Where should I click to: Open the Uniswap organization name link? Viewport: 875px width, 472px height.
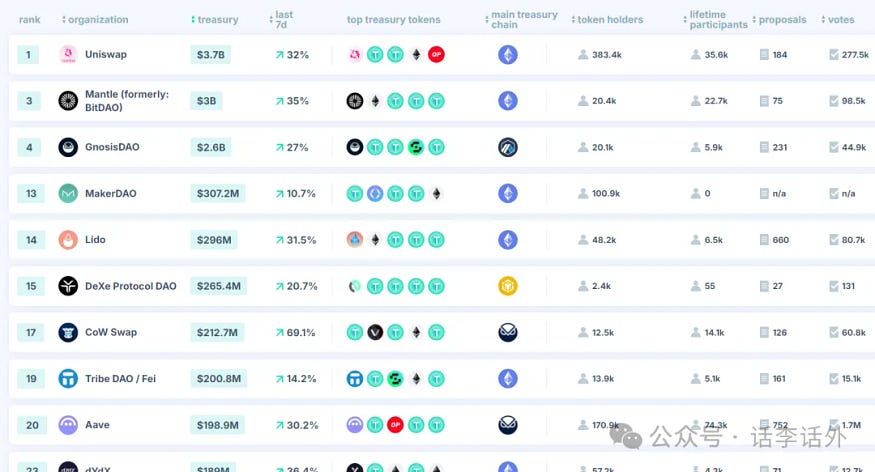click(x=106, y=55)
